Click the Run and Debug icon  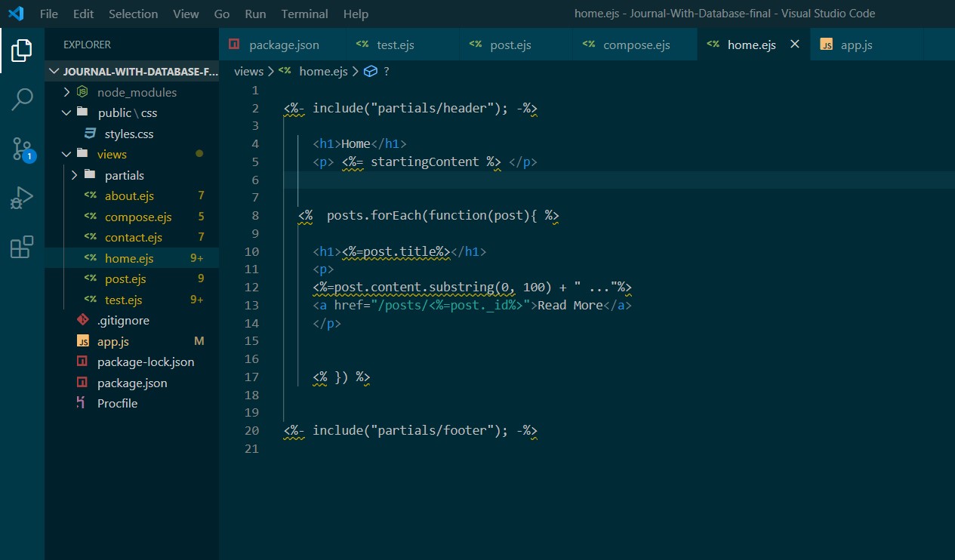[20, 198]
